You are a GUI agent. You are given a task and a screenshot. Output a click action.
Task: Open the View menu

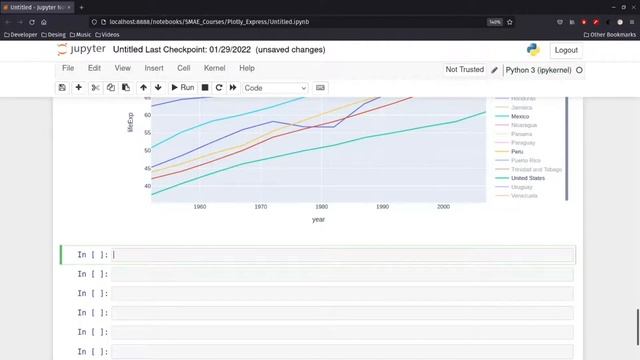(x=122, y=68)
